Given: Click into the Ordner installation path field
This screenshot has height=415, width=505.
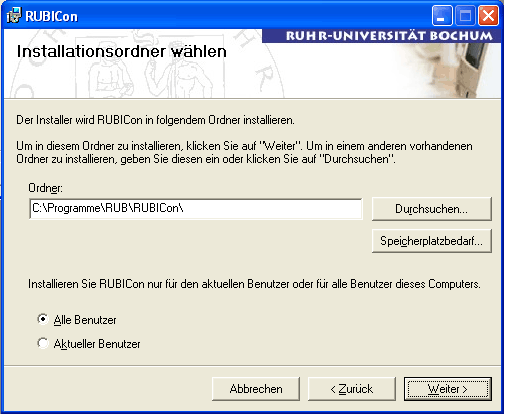Looking at the screenshot, I should click(x=196, y=209).
